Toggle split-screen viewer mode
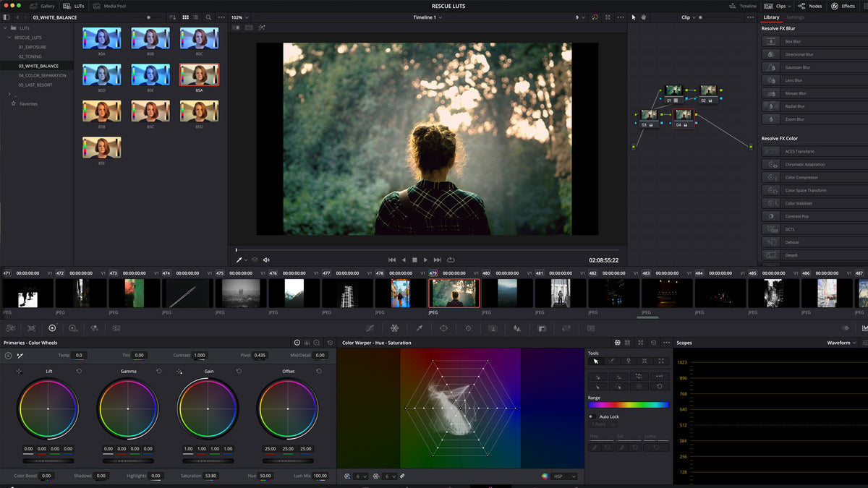The image size is (868, 488). pos(249,27)
